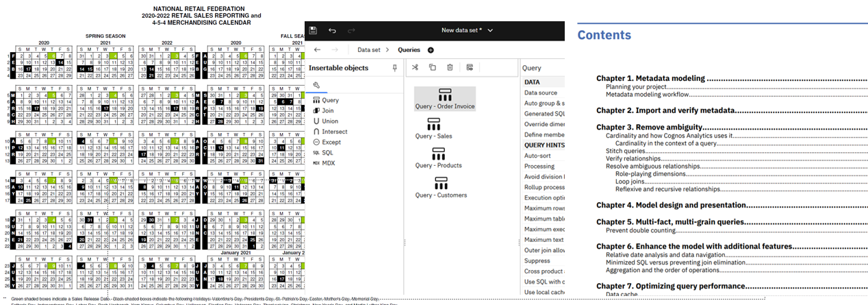Click the Undo arrow icon

point(332,30)
